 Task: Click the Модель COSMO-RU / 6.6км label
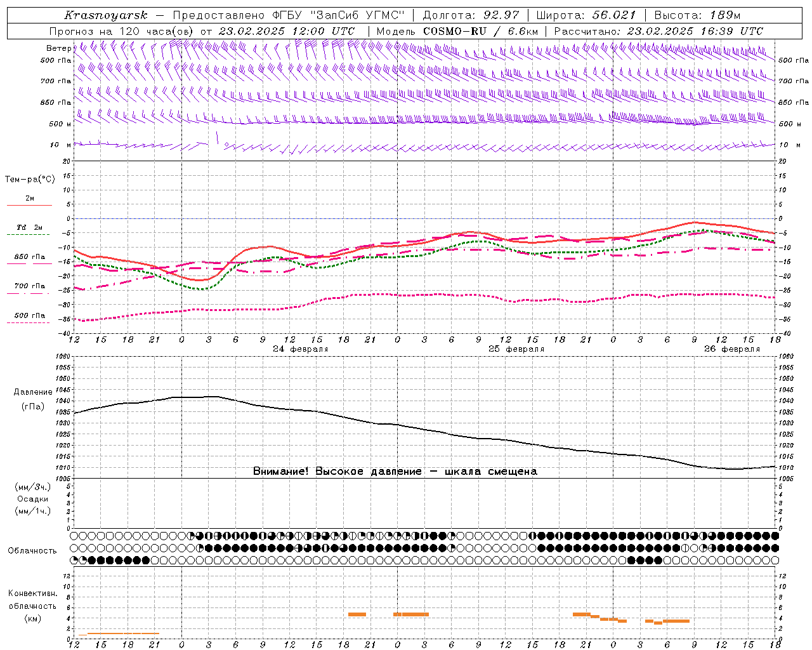tap(457, 31)
